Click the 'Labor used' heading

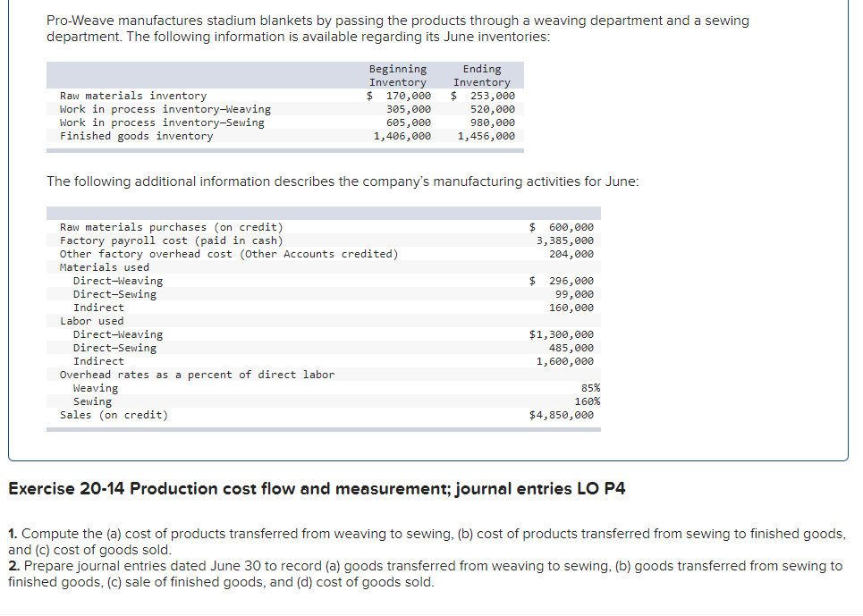(x=92, y=321)
